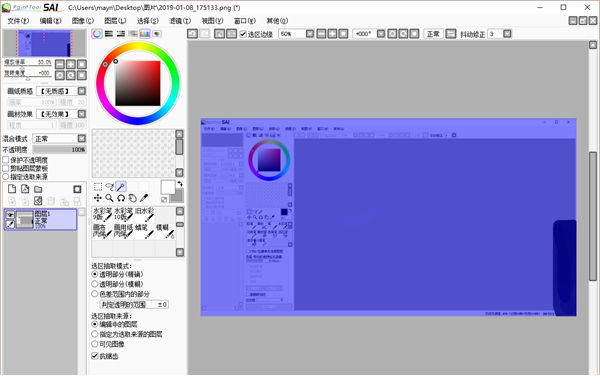This screenshot has width=600, height=390.
Task: Click the 正常 button in the toolbar
Action: 433,34
